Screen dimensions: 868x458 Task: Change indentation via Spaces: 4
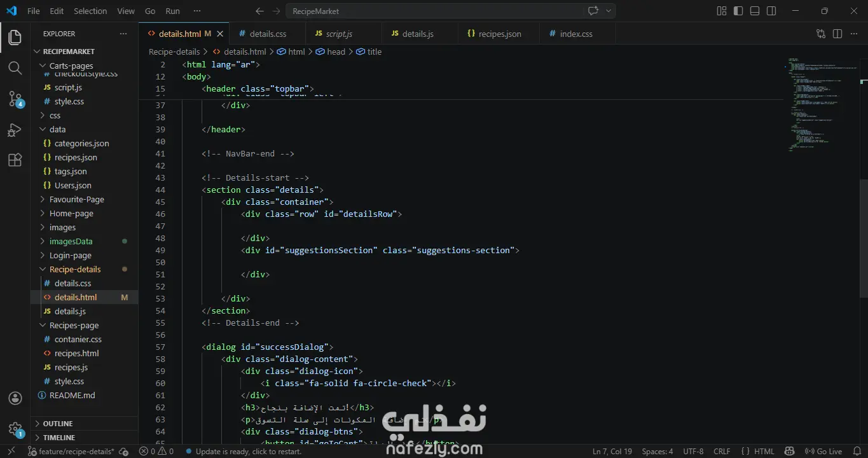click(658, 452)
